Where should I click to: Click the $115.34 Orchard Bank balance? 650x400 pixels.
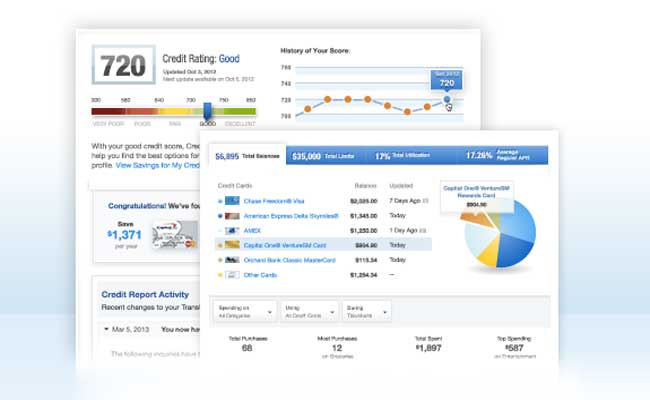[x=366, y=260]
